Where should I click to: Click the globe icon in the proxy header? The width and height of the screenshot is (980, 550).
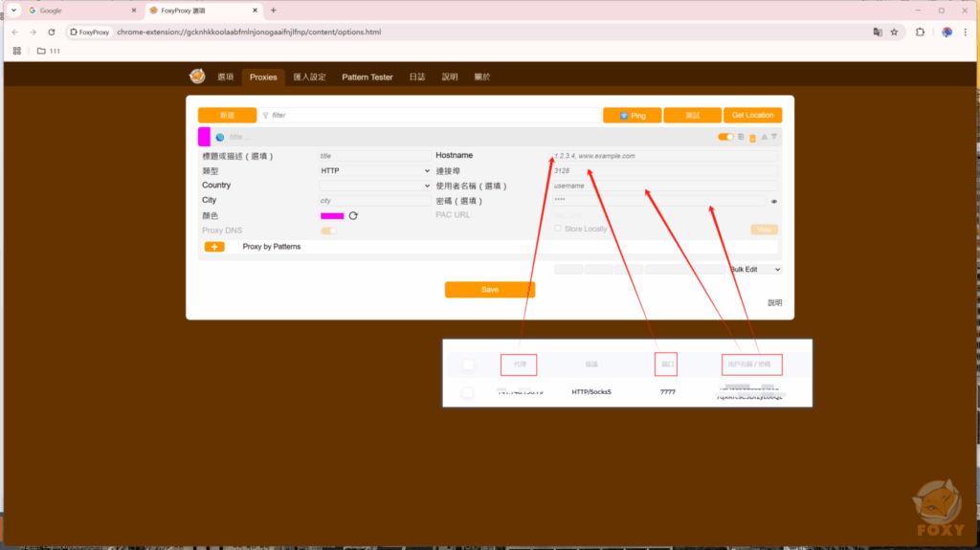(220, 137)
